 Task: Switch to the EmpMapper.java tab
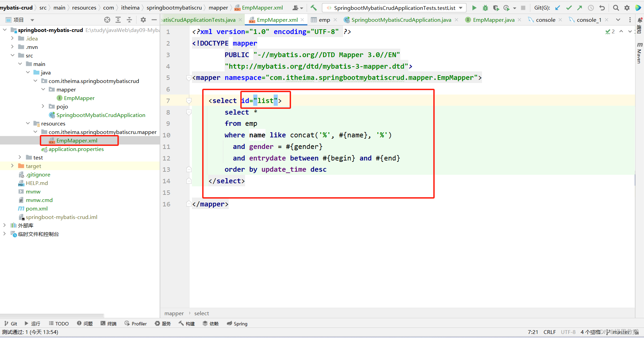point(493,20)
